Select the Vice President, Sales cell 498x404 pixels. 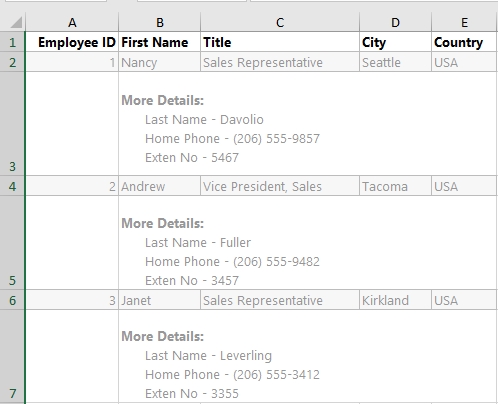pyautogui.click(x=280, y=186)
